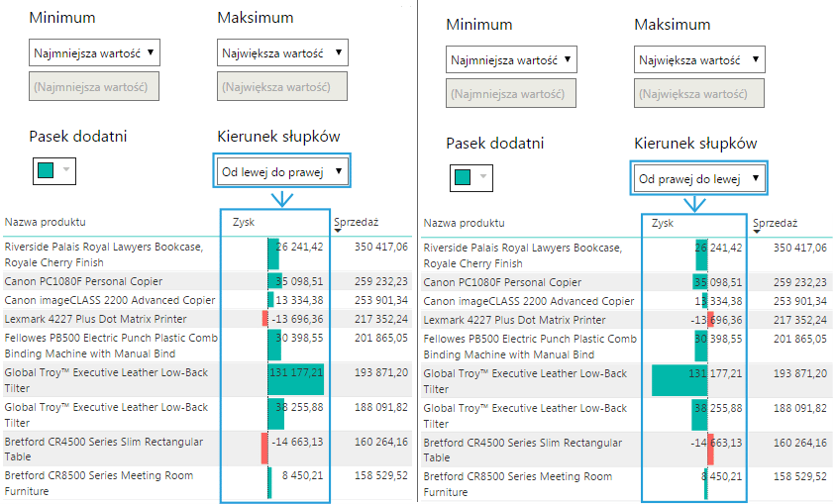The width and height of the screenshot is (836, 504).
Task: Sort by 'Nazwa produktu' header in left table
Action: tap(45, 221)
